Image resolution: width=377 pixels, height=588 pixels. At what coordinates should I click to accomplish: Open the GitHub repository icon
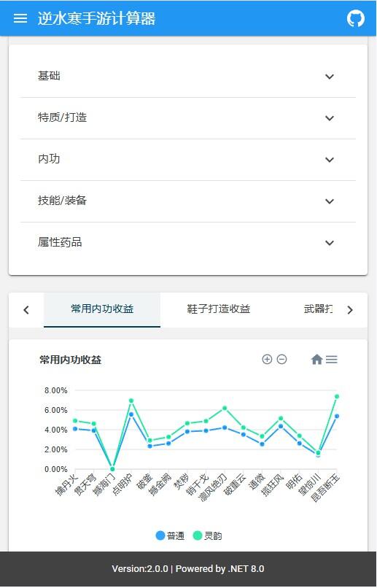coord(355,18)
